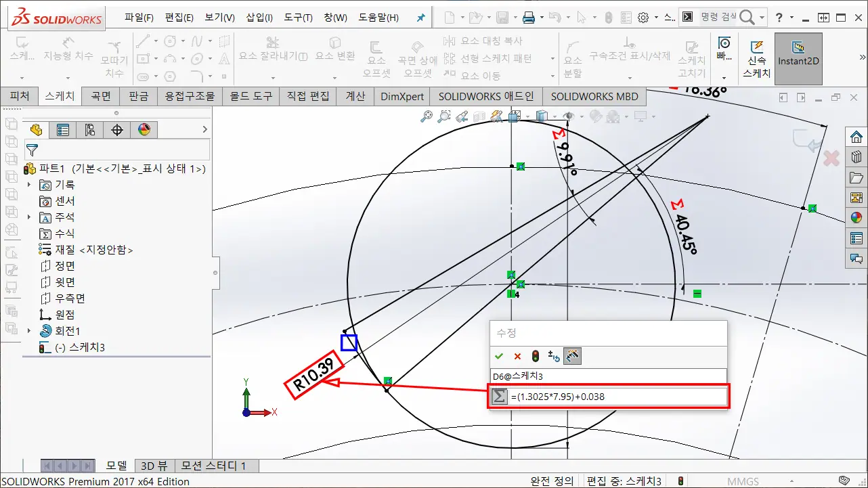The image size is (868, 488).
Task: Open the Custom Properties task pane tab
Action: pos(856,238)
